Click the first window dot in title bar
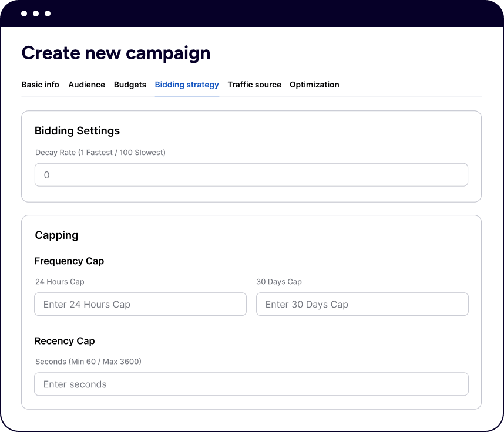504x432 pixels. (24, 14)
